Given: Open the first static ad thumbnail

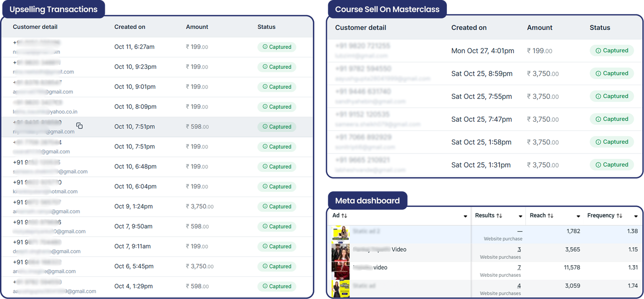Looking at the screenshot, I should click(x=341, y=233).
